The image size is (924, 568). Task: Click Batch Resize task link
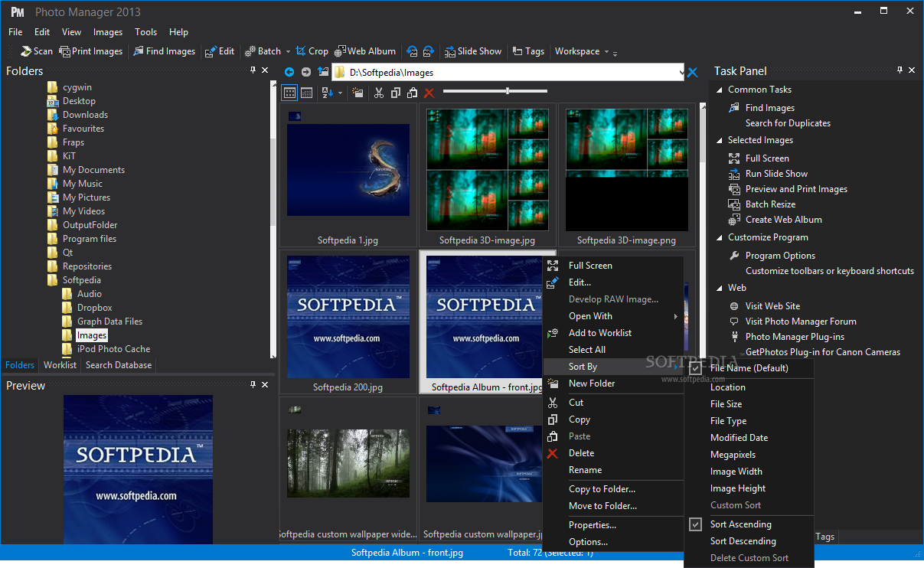click(x=770, y=204)
